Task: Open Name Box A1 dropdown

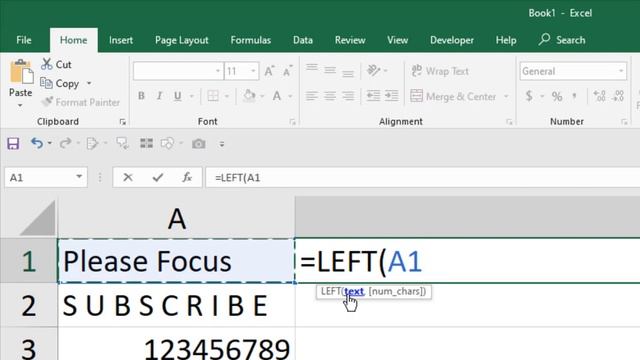Action: 79,177
